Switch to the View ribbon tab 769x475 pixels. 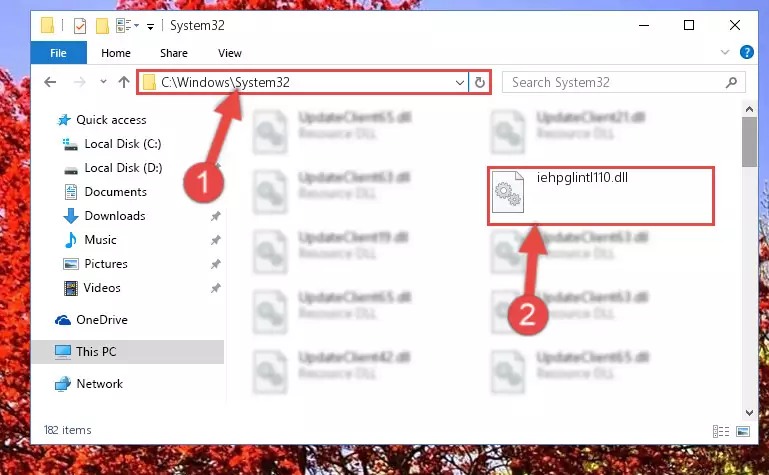tap(230, 53)
